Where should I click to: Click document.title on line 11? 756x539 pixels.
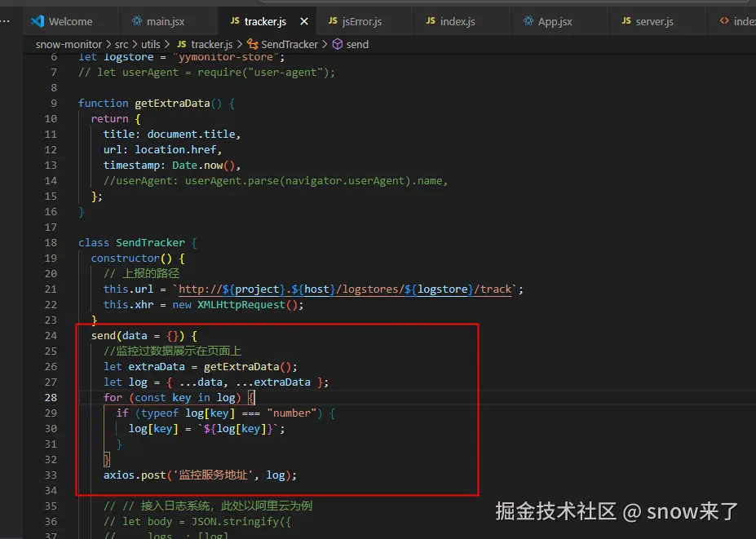[192, 134]
